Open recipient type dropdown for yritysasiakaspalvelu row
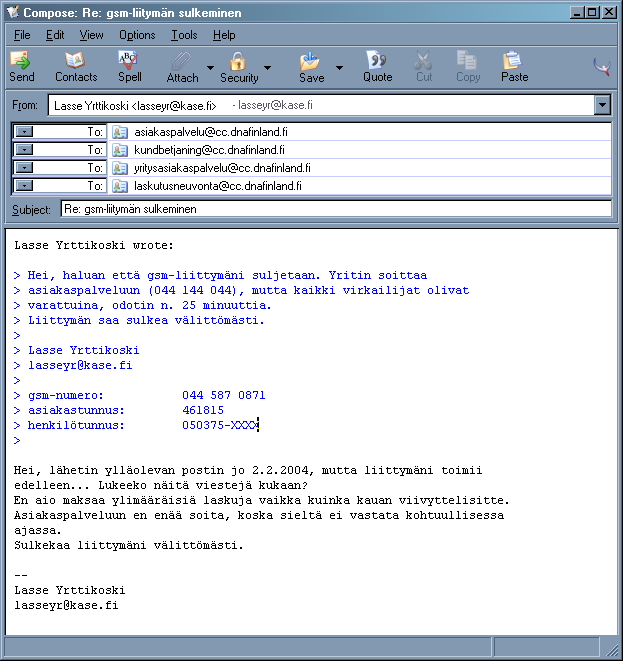 pyautogui.click(x=24, y=168)
